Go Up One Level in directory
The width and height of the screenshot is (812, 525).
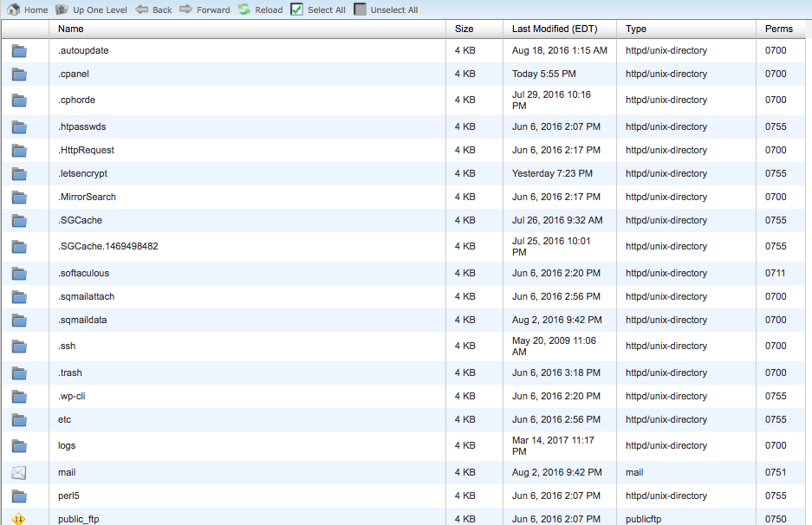[62, 10]
